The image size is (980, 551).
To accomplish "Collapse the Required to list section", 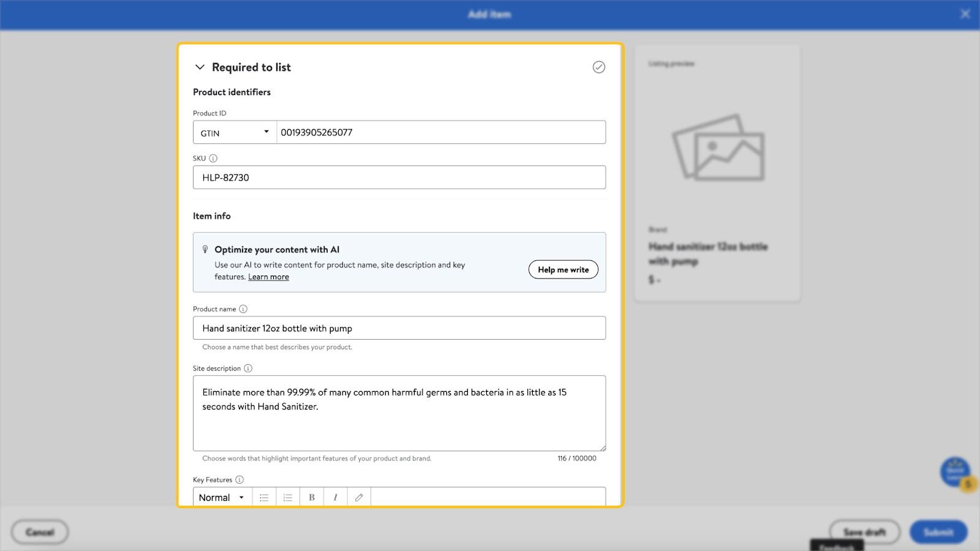I will tap(200, 67).
